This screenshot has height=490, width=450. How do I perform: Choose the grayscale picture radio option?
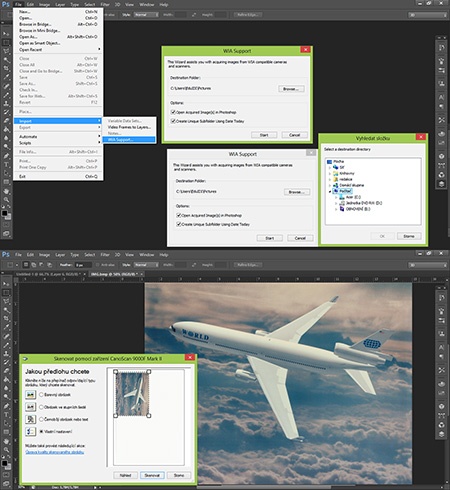(x=41, y=407)
